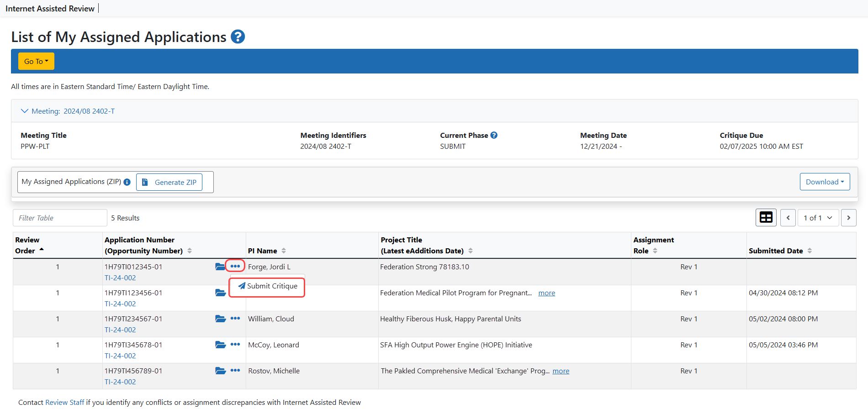This screenshot has width=868, height=419.
Task: Click the Generate ZIP button
Action: [169, 182]
